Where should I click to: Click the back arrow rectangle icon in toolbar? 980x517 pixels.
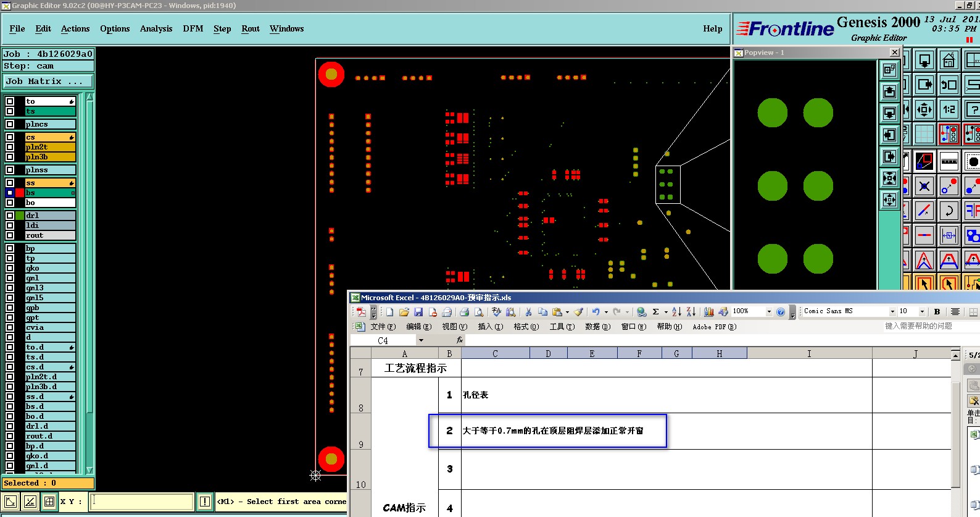(x=949, y=85)
